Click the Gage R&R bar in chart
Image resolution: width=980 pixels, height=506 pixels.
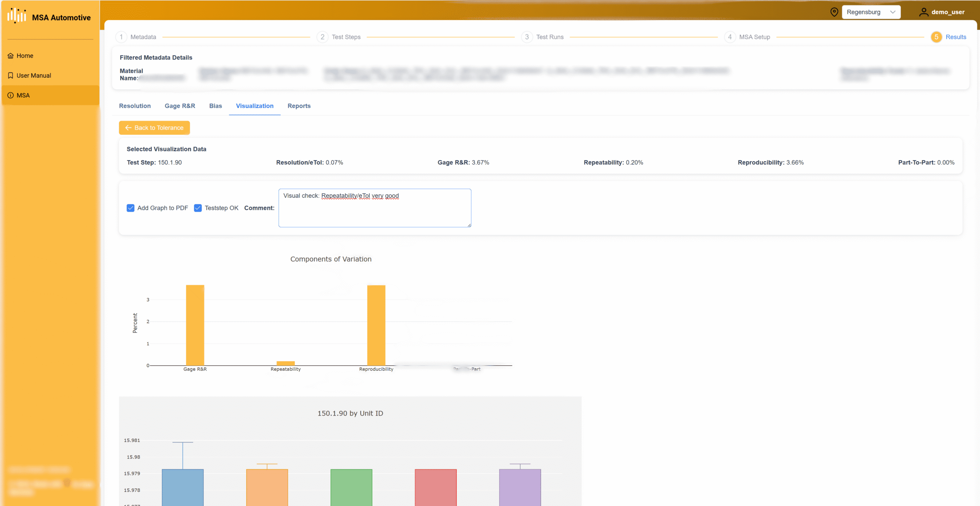pos(195,325)
